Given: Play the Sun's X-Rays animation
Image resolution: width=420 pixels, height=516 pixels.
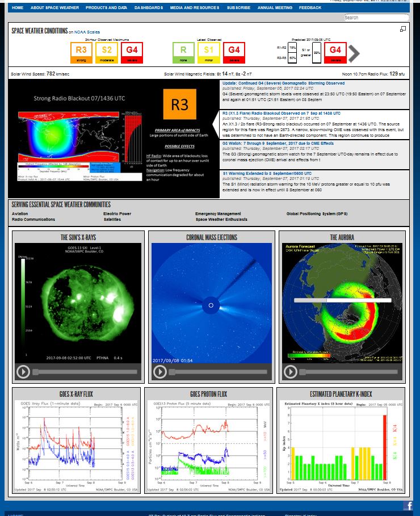Looking at the screenshot, I should click(x=23, y=372).
